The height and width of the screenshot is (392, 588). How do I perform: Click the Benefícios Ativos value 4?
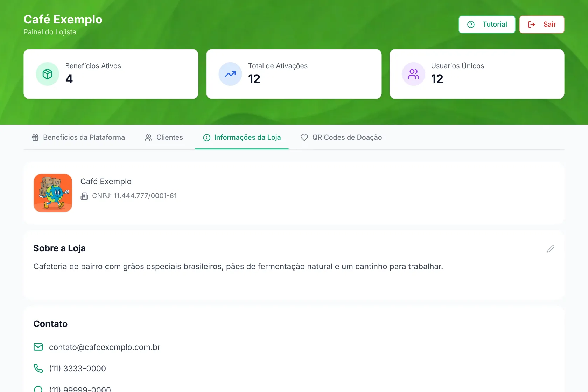[69, 79]
